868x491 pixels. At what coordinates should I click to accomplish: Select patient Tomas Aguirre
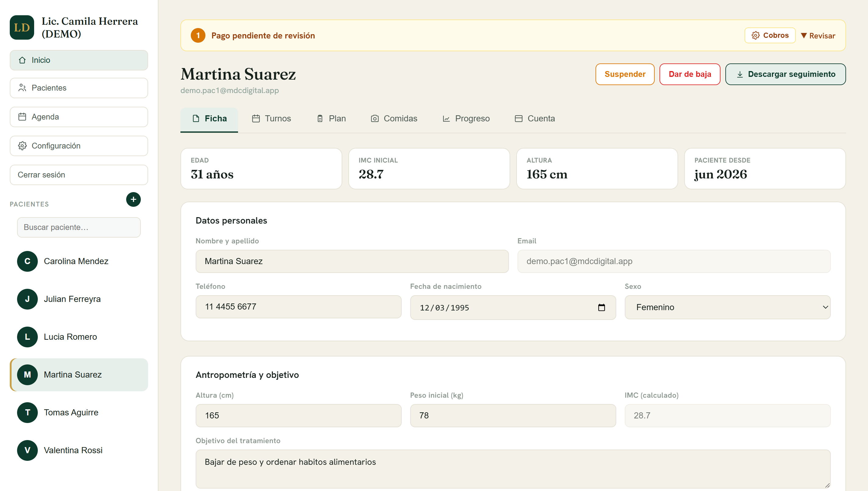(x=79, y=412)
